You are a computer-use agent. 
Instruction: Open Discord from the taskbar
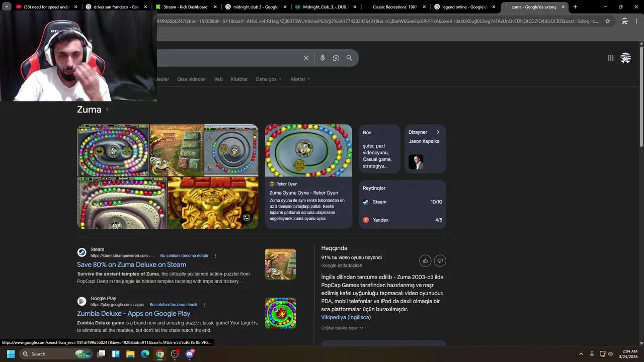click(x=190, y=354)
